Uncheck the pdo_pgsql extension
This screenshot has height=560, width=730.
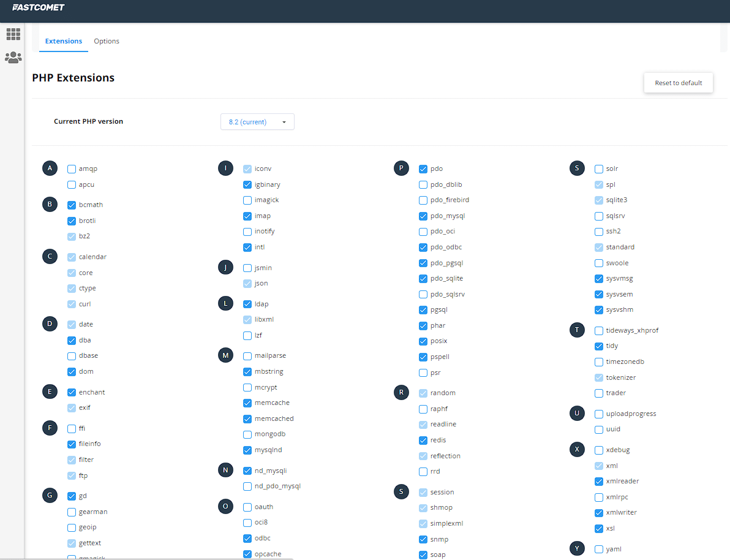coord(423,263)
